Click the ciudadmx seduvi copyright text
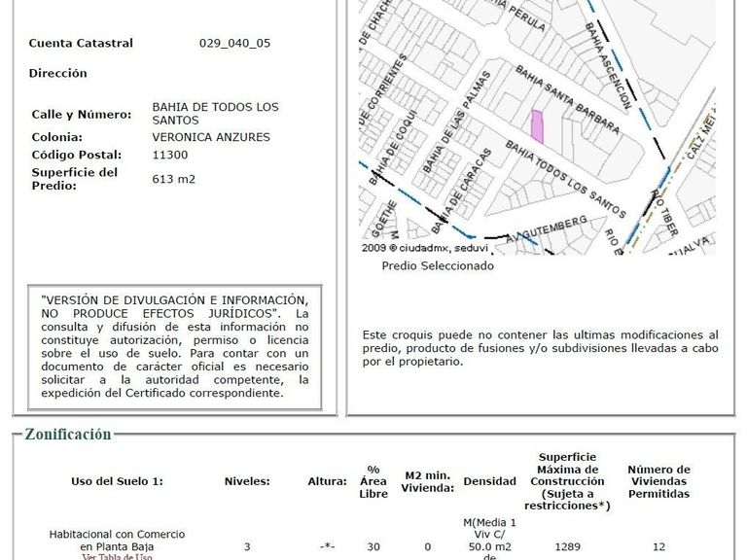 click(x=425, y=248)
